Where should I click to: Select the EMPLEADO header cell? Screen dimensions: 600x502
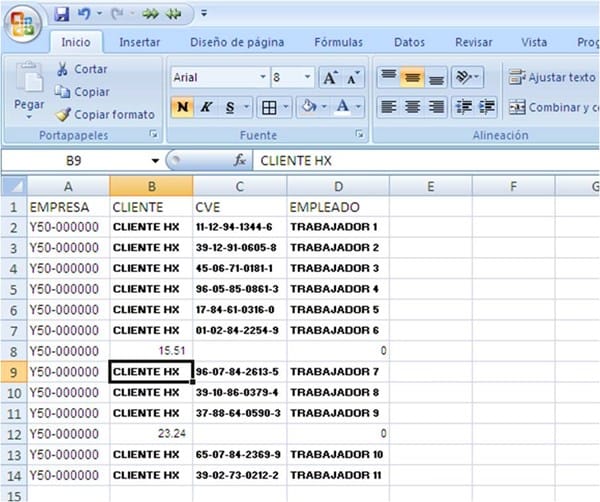[x=338, y=207]
